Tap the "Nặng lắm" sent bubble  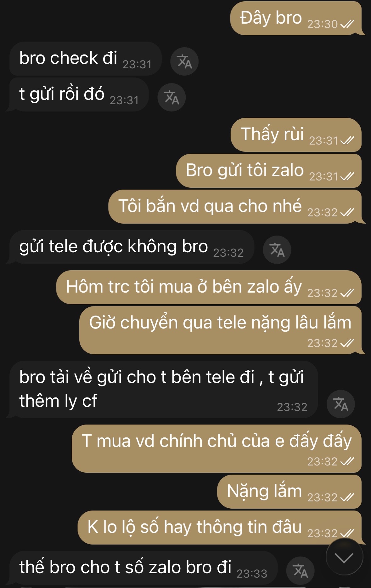click(x=289, y=492)
